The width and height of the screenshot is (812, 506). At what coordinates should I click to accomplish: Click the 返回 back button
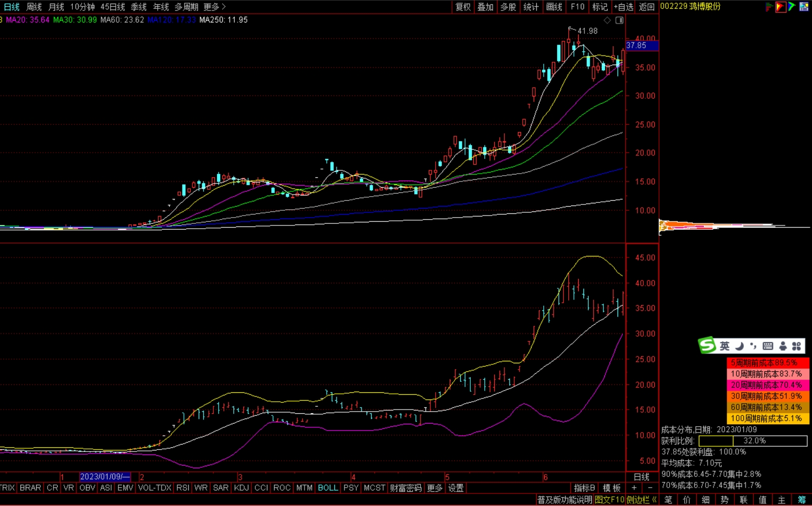(x=646, y=7)
